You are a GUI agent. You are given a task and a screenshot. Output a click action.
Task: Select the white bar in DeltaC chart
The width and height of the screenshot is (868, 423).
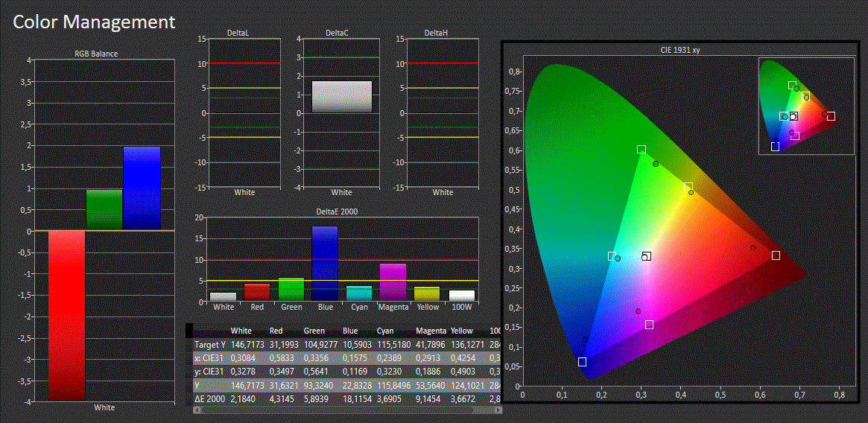tap(341, 97)
